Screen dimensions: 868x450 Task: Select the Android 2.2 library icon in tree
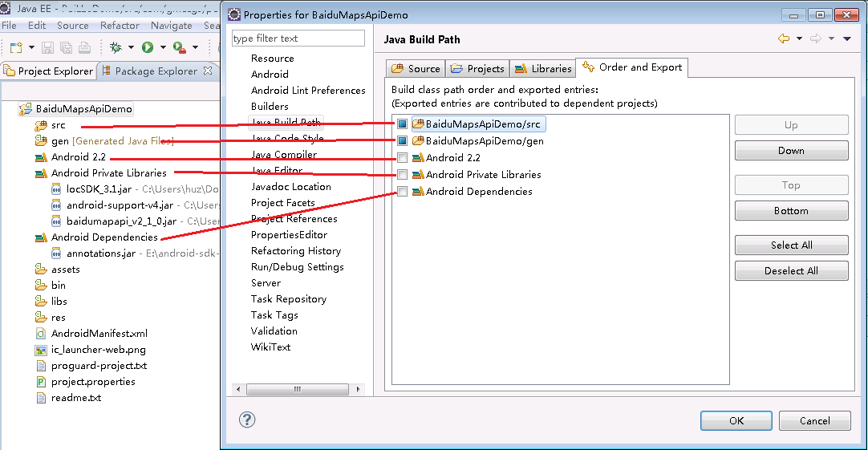41,157
